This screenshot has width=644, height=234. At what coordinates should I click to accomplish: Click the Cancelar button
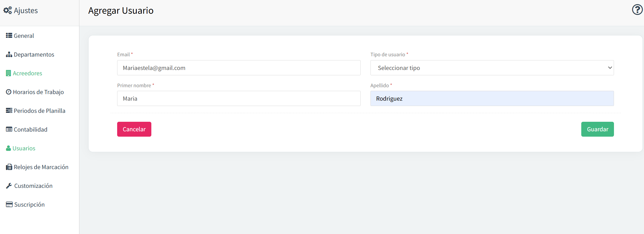click(x=134, y=129)
